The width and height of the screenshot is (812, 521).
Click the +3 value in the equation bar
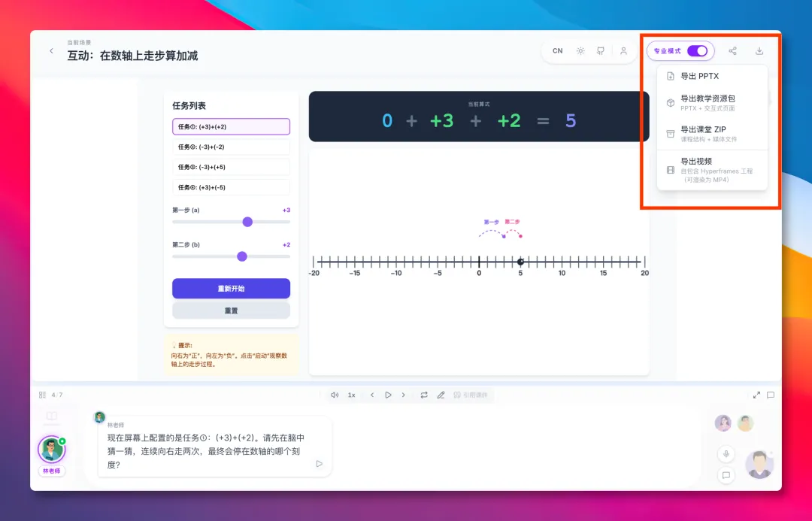coord(442,121)
